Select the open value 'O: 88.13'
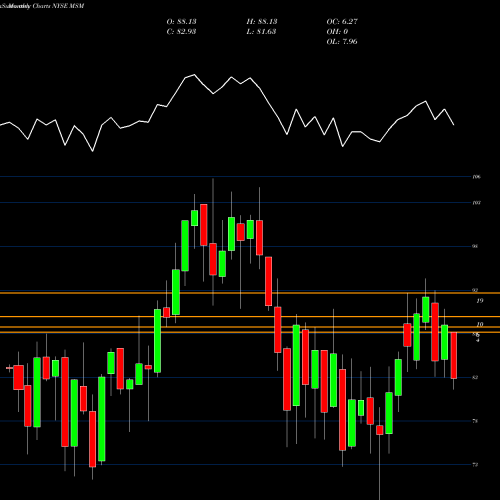Viewport: 500px width, 500px height. pyautogui.click(x=181, y=22)
